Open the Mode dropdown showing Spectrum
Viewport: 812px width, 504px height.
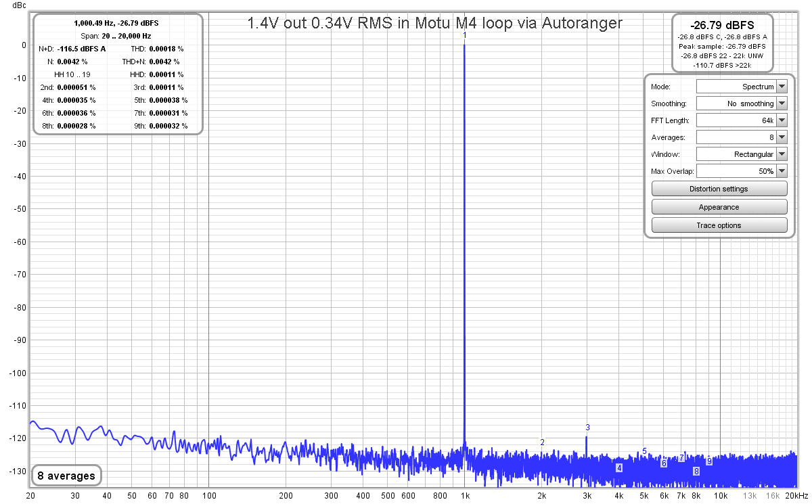pos(742,87)
